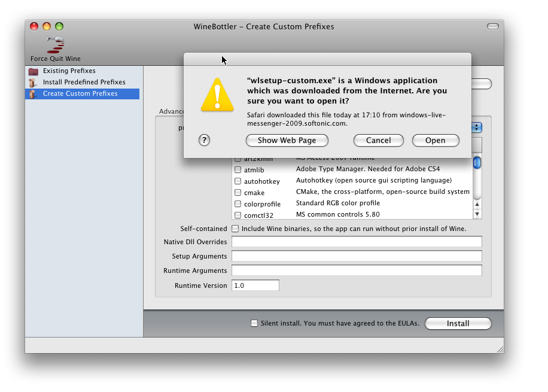The image size is (548, 392).
Task: Click the Runtime Version field
Action: (255, 285)
